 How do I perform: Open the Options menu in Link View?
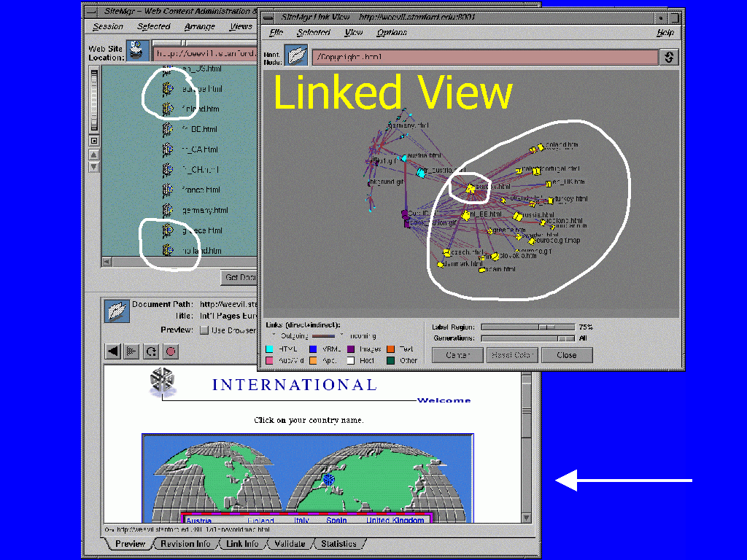(392, 33)
